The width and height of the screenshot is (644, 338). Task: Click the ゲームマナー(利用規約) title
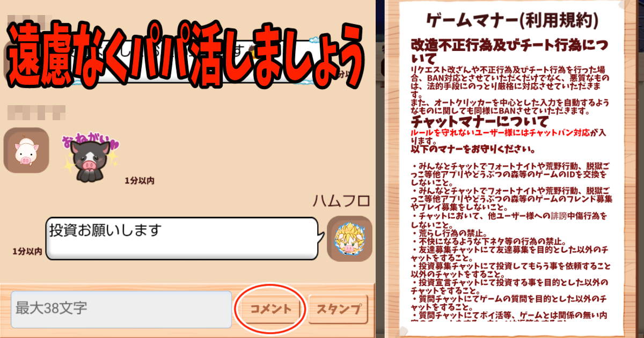513,21
